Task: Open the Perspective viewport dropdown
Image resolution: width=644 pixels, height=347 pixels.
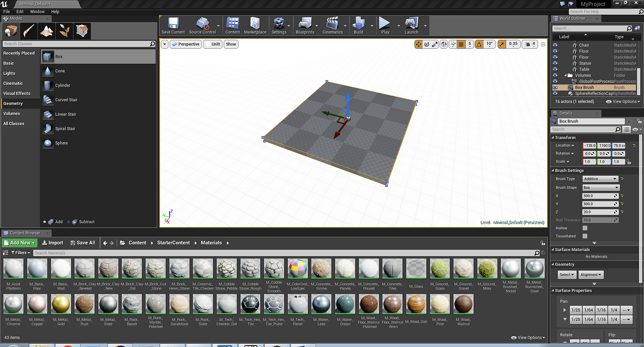Action: coord(185,44)
